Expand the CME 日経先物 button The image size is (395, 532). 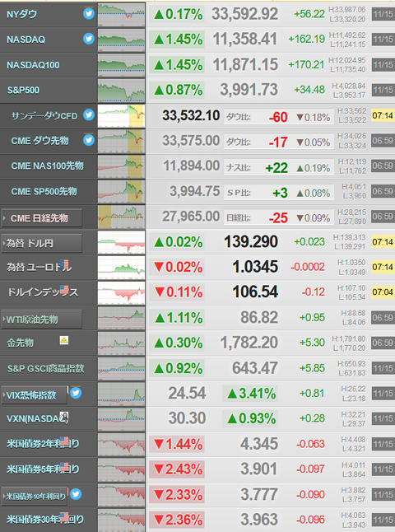pyautogui.click(x=41, y=217)
